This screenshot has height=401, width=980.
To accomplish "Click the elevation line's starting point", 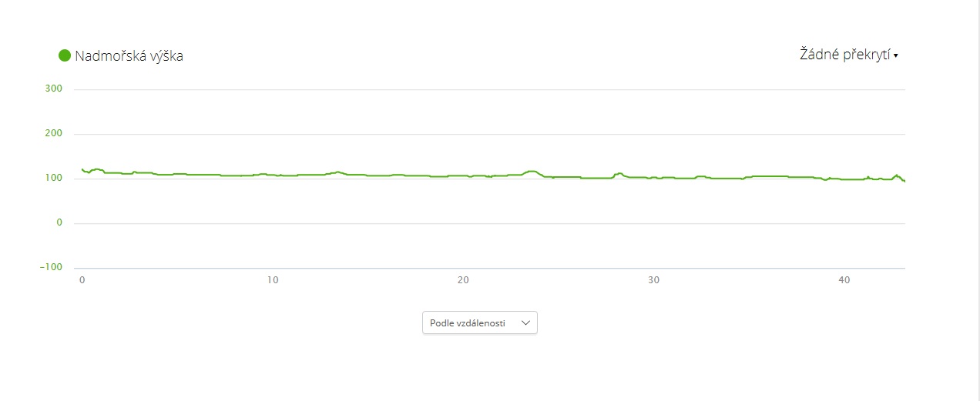I will coord(82,169).
